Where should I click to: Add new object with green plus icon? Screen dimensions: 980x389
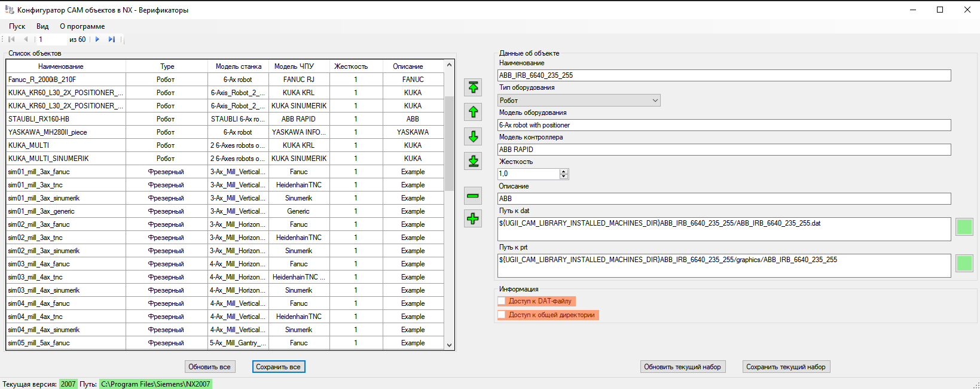point(473,218)
